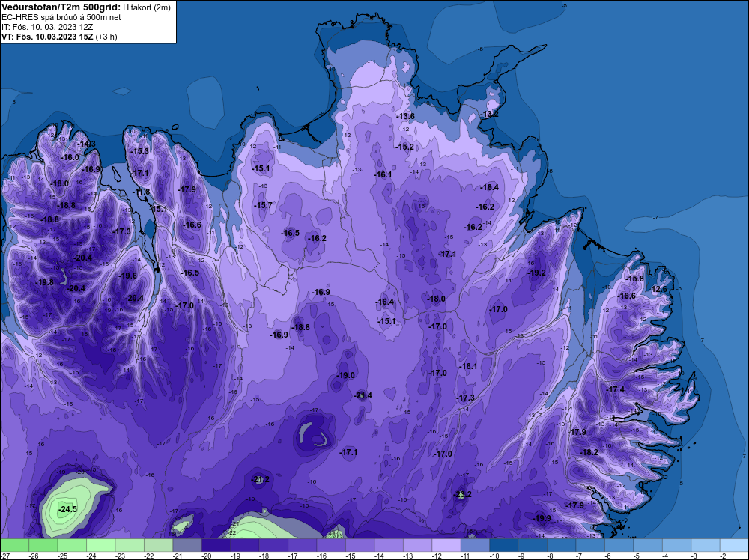Image resolution: width=749 pixels, height=560 pixels.
Task: Select the -19.0 temperature label
Action: coord(345,375)
